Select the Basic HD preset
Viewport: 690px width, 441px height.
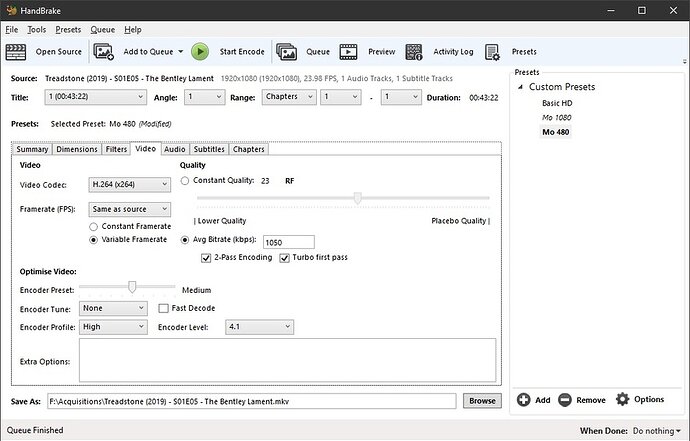557,103
